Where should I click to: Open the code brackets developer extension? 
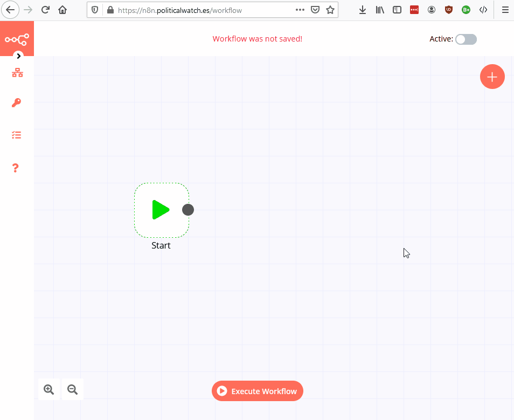pyautogui.click(x=483, y=10)
